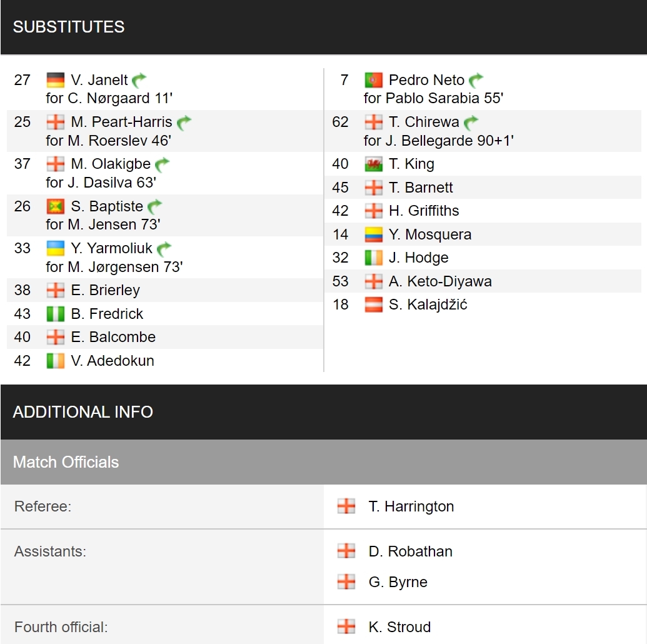Click the German flag next to V. Janelt

(x=55, y=80)
